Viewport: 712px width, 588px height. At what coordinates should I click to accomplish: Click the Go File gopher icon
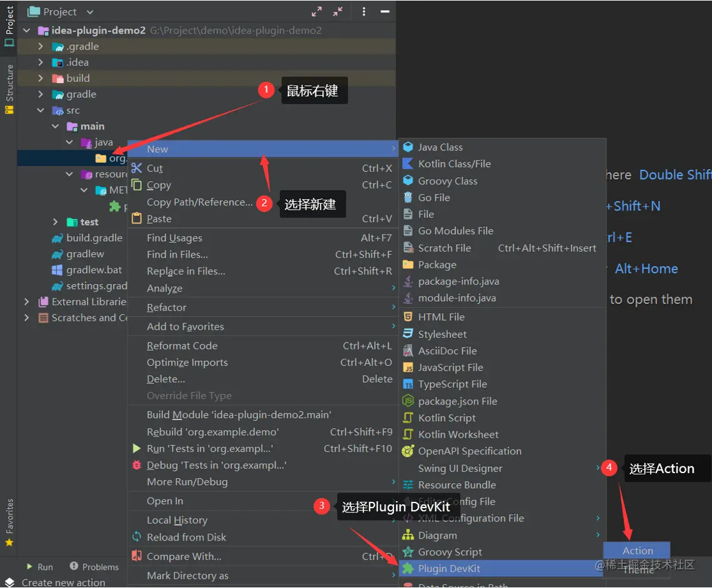tap(408, 197)
